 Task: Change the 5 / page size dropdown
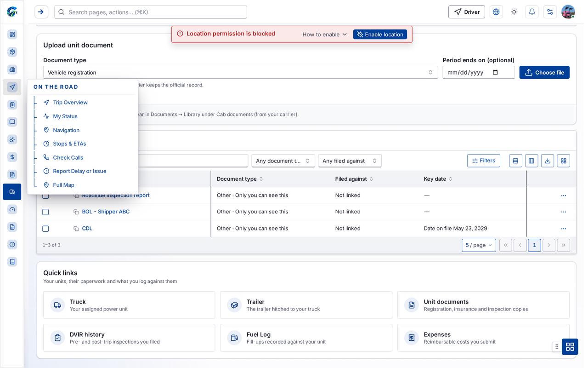pyautogui.click(x=479, y=245)
